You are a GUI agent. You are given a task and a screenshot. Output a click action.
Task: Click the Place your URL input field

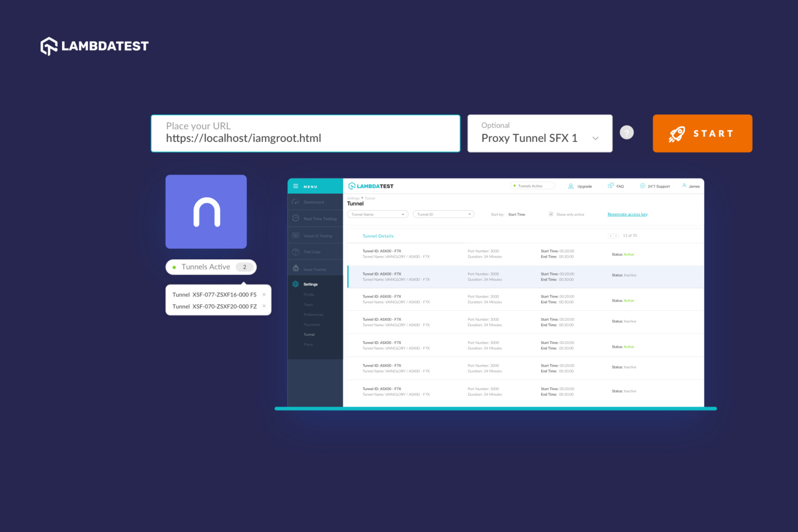(x=305, y=134)
